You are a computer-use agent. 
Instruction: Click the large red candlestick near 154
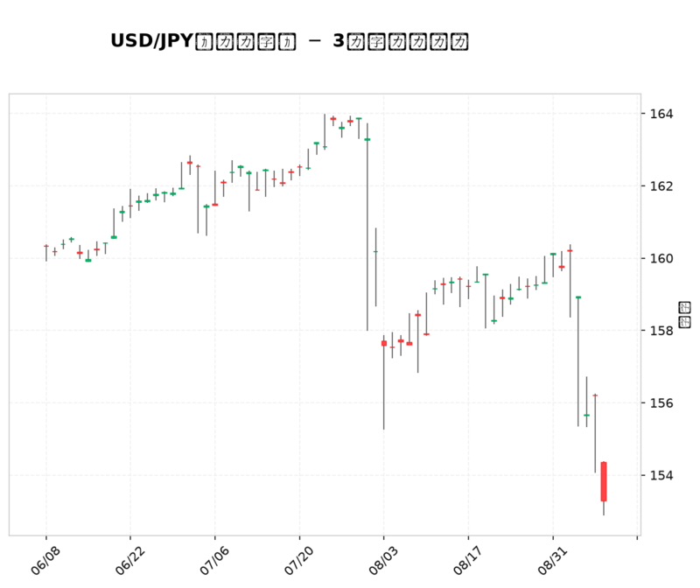tap(604, 481)
